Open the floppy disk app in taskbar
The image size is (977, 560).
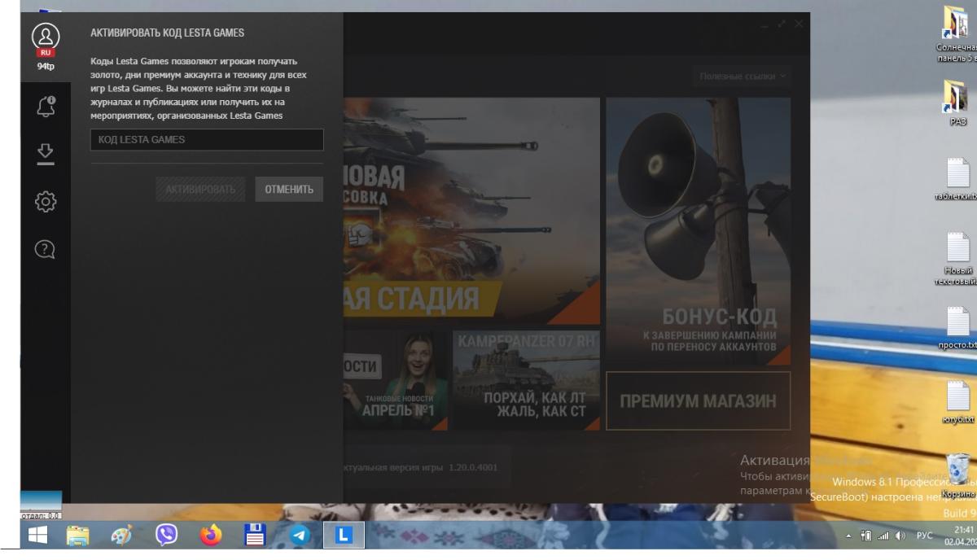[x=256, y=535]
